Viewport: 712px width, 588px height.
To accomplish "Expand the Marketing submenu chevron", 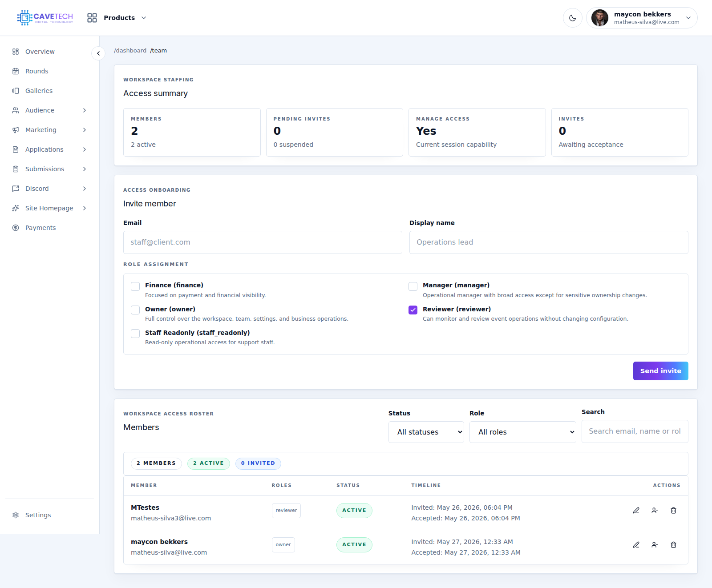I will [x=85, y=130].
